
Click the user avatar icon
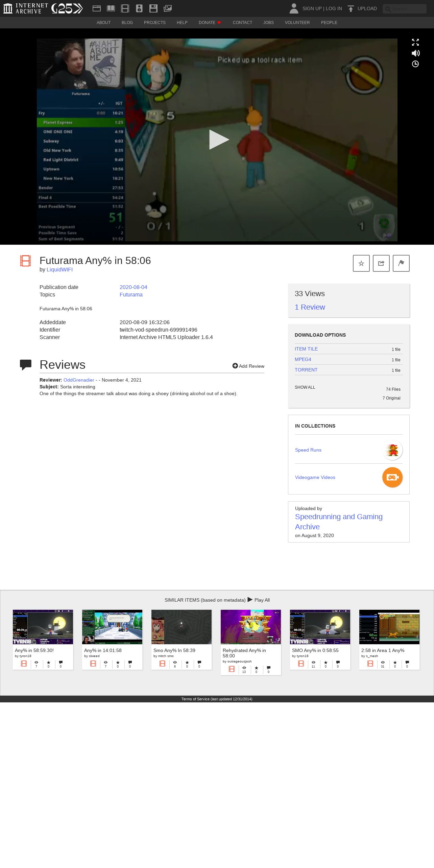point(294,8)
